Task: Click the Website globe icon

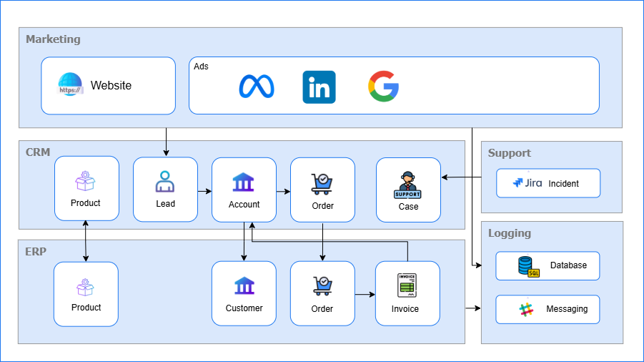Action: point(70,84)
